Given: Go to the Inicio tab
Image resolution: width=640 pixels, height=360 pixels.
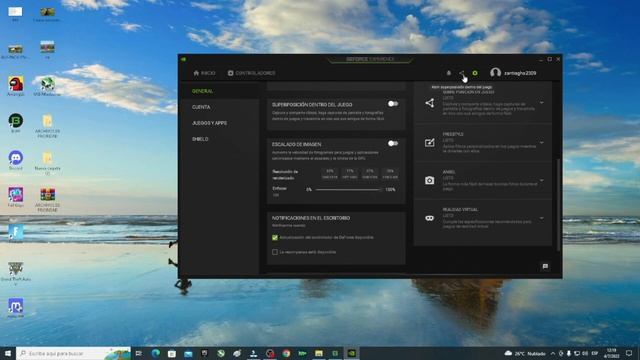Looking at the screenshot, I should pos(204,73).
